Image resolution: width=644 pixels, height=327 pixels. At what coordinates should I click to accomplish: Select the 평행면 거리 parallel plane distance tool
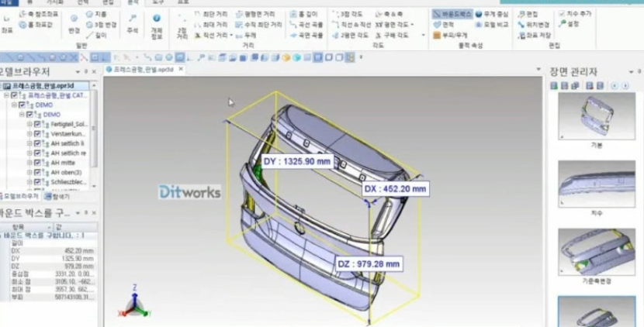(256, 15)
